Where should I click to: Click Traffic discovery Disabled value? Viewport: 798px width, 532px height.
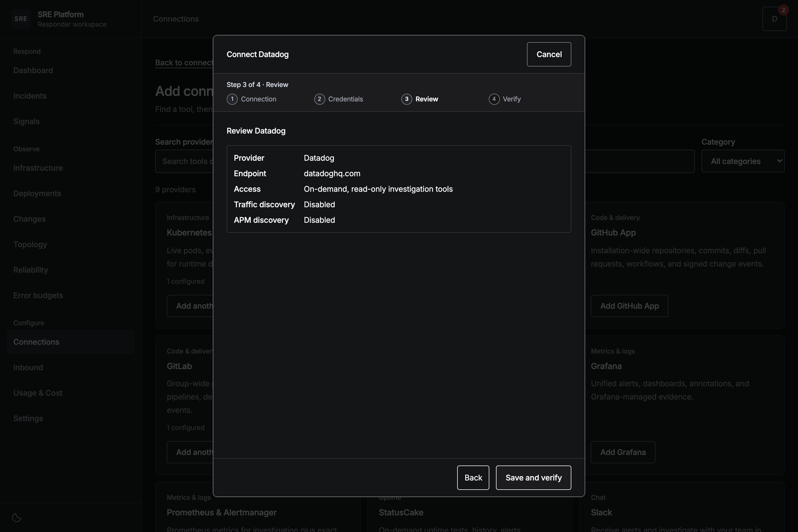tap(319, 204)
